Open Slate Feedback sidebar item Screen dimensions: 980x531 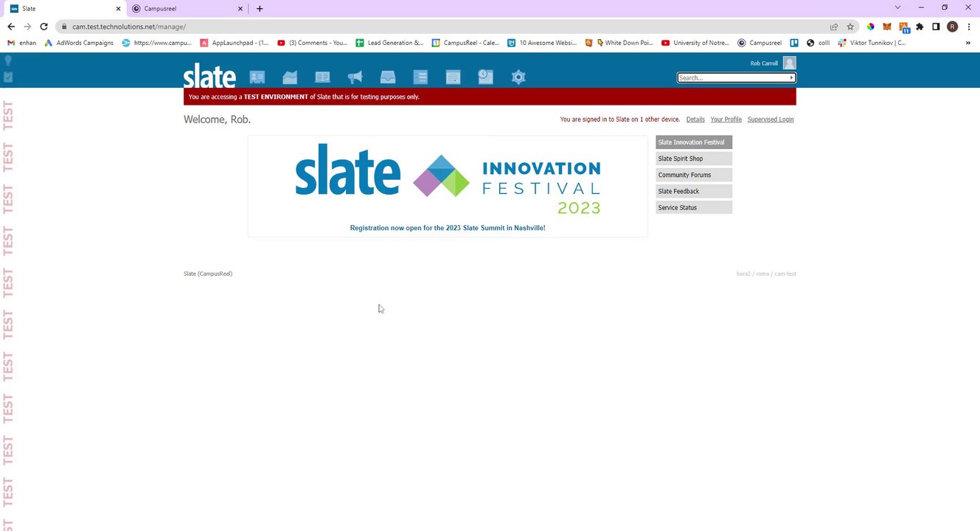tap(694, 191)
